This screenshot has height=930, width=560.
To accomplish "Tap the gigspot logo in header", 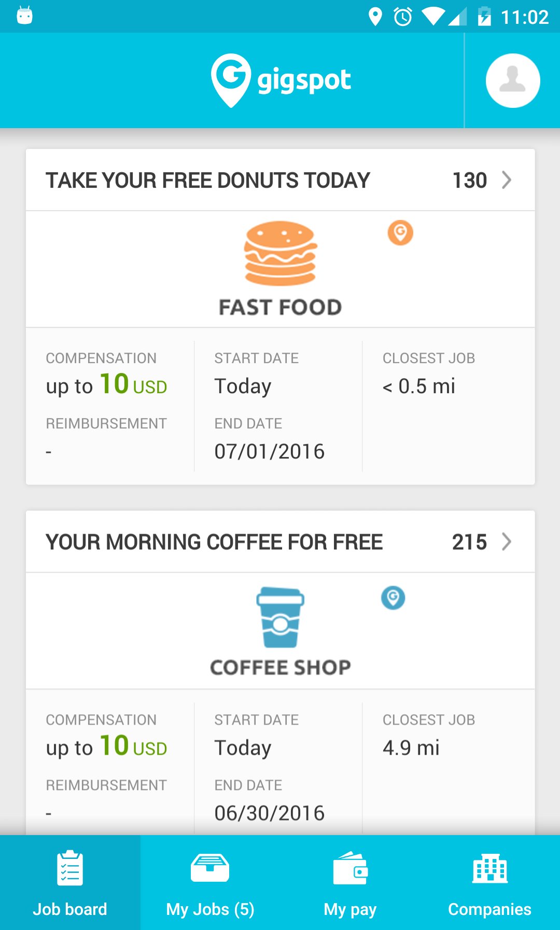I will 281,80.
